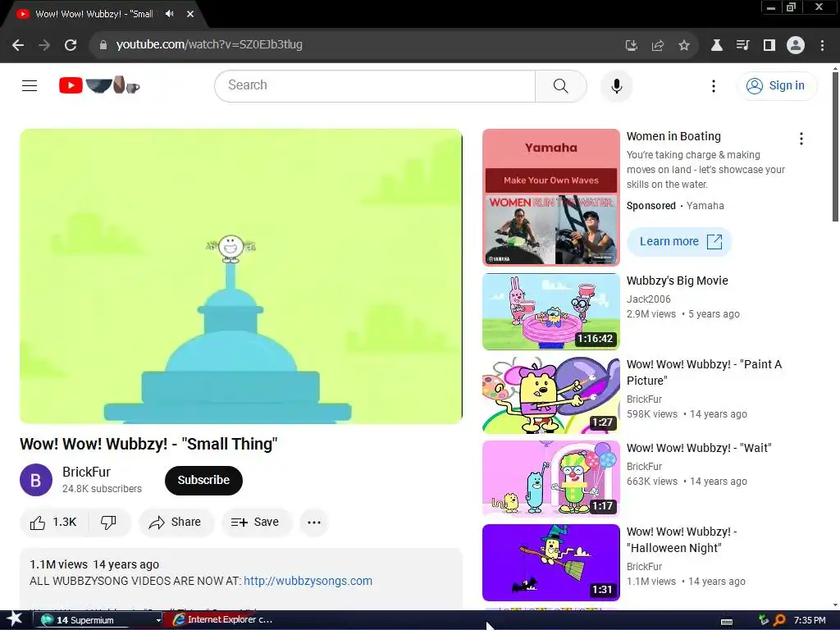Bookmark this page with the star icon

coord(684,46)
